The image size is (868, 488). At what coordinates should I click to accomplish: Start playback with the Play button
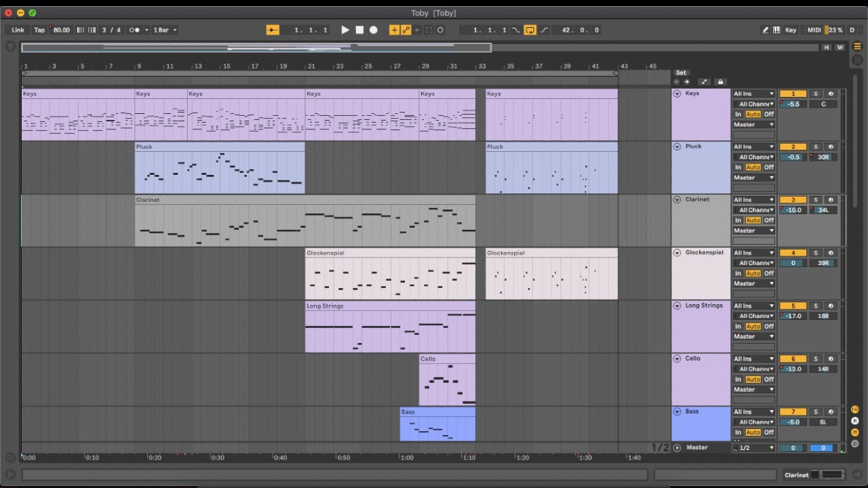(345, 30)
